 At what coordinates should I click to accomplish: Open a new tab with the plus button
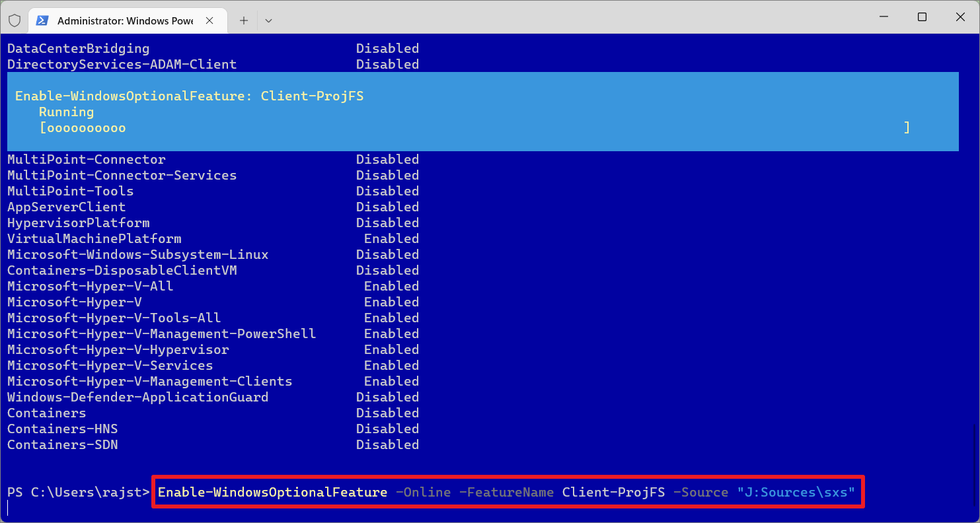click(244, 20)
